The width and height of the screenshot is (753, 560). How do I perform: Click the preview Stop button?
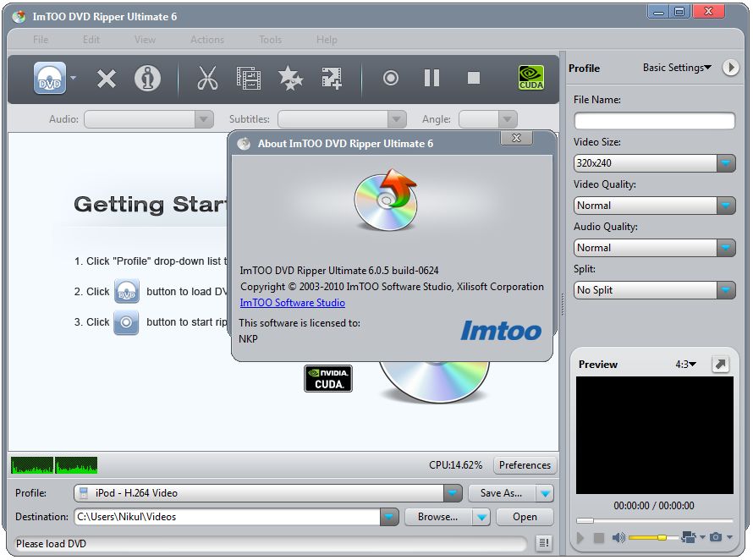[598, 537]
